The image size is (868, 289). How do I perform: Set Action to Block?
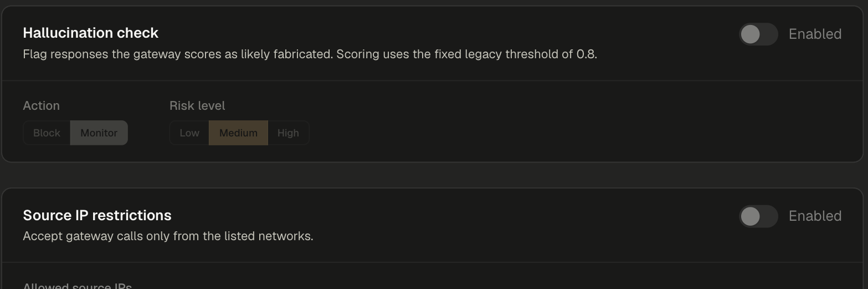pyautogui.click(x=47, y=133)
